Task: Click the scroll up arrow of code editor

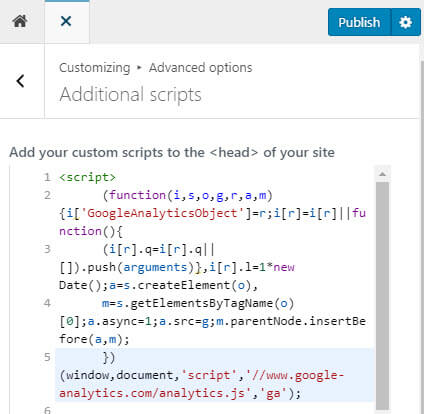Action: click(383, 174)
